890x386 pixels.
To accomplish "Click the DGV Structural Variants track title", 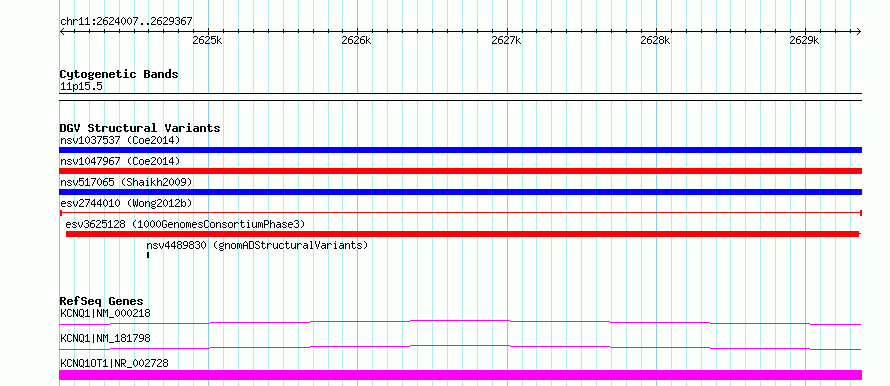I will tap(140, 128).
